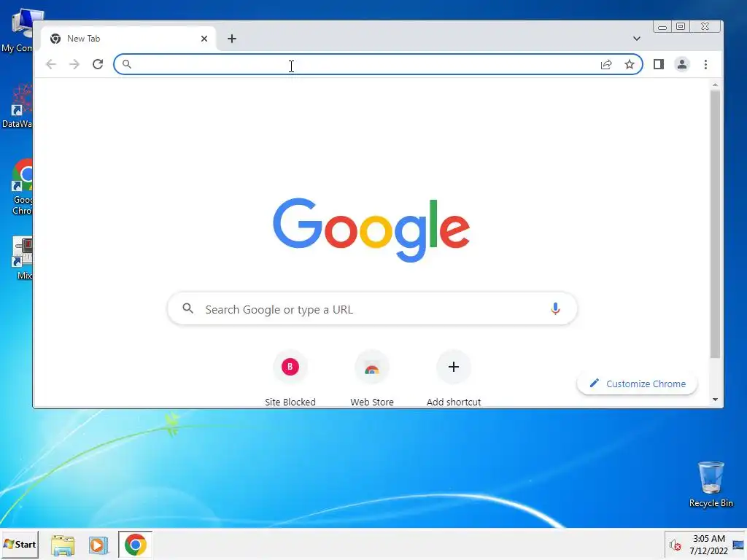Click the scrollbar down arrow
Viewport: 747px width, 560px height.
click(715, 400)
